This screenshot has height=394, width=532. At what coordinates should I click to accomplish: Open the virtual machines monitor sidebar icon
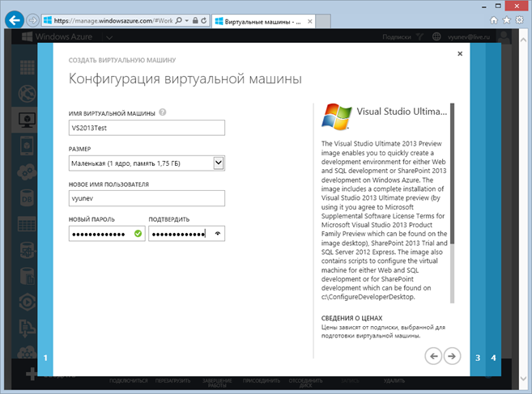click(x=27, y=120)
